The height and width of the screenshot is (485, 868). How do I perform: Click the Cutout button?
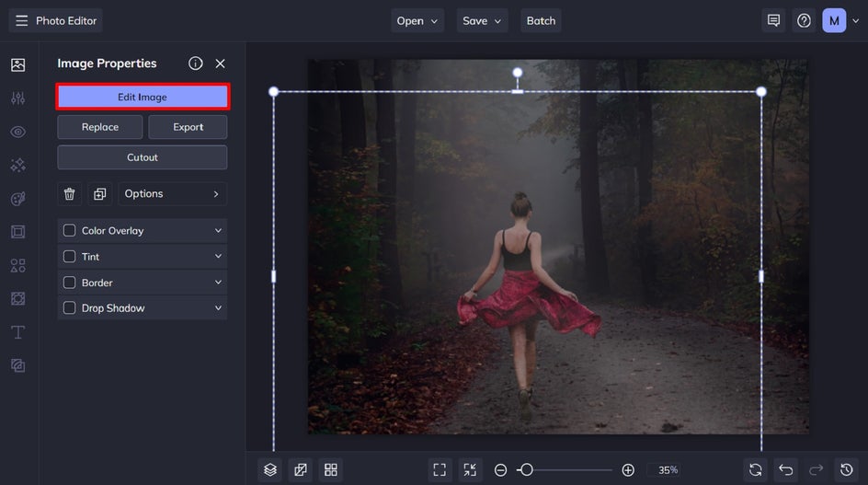click(x=143, y=157)
